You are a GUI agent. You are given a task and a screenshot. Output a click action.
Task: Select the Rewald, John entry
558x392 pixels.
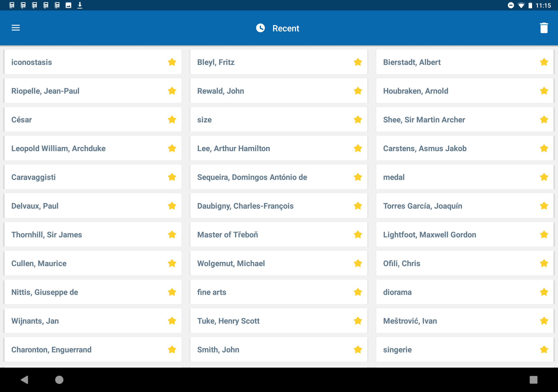point(279,91)
